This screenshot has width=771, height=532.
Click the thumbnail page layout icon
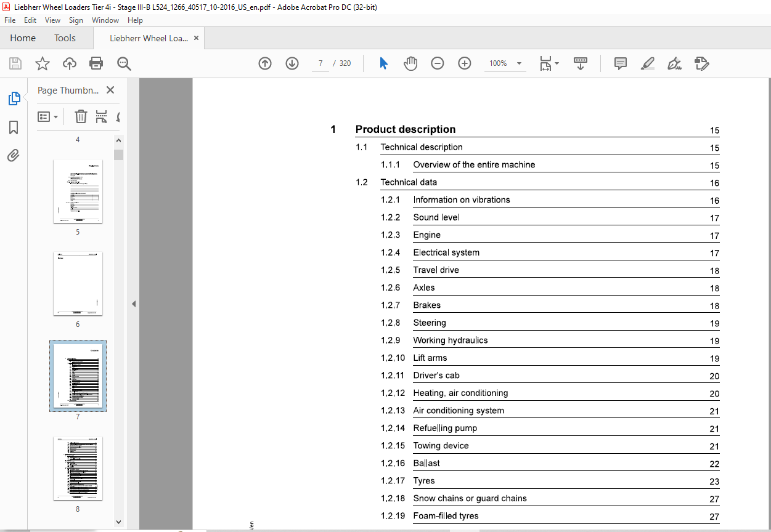[x=101, y=116]
